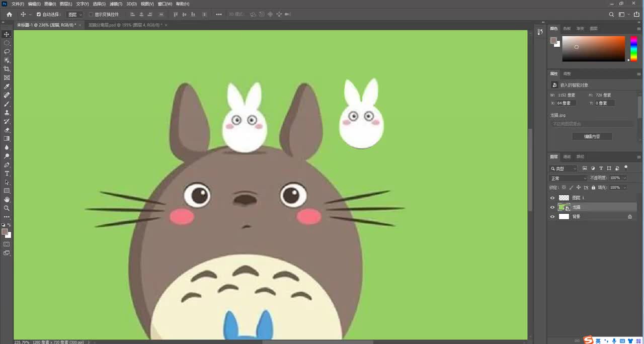
Task: Click the Share icon at top right
Action: [x=636, y=15]
